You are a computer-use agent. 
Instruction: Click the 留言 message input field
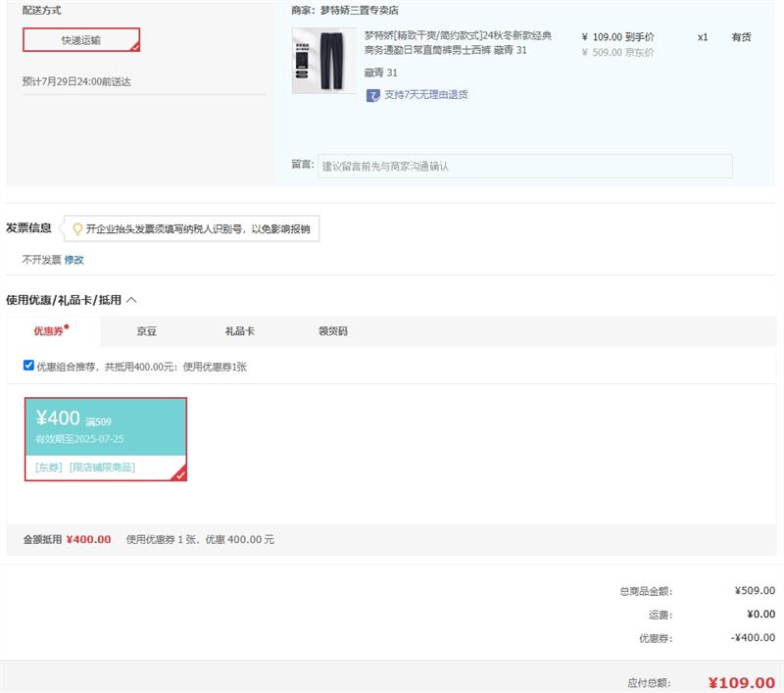(524, 167)
